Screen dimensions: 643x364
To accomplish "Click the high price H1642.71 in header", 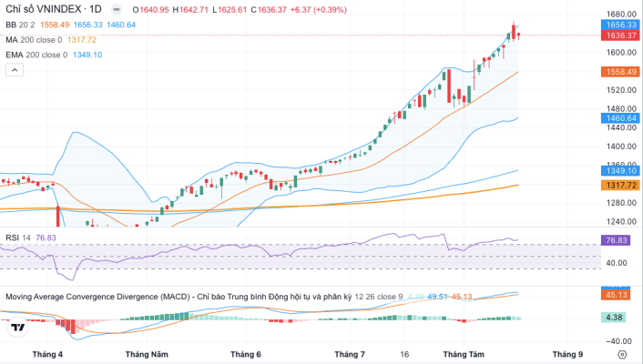I will (190, 10).
